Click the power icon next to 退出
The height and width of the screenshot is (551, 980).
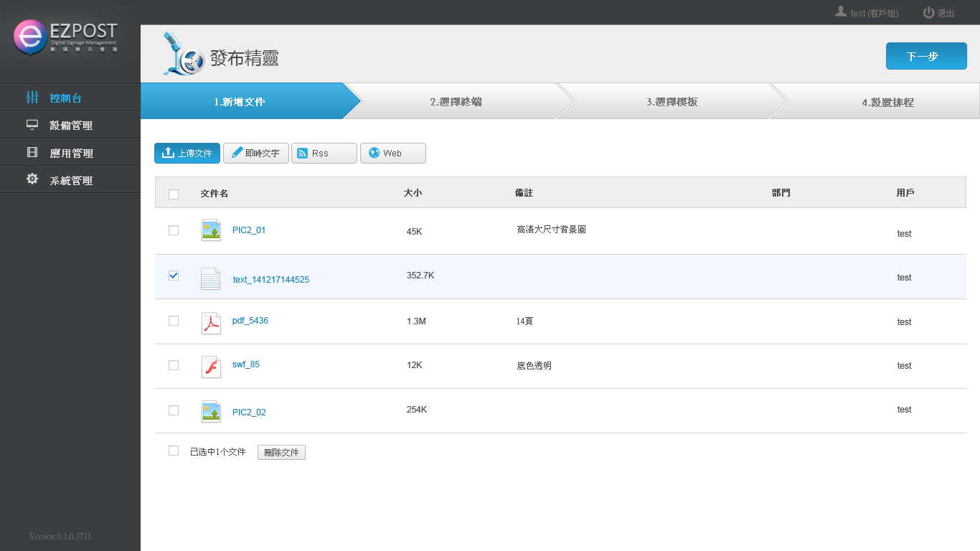[928, 12]
